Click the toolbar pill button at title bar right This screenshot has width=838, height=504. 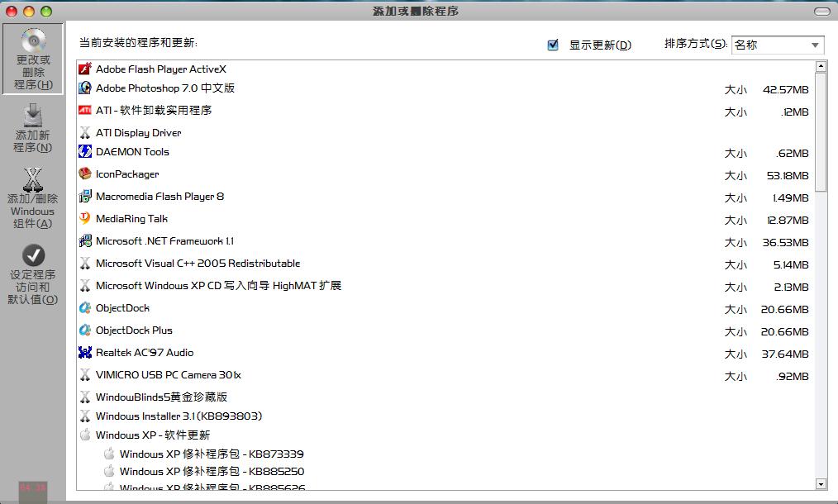click(821, 12)
